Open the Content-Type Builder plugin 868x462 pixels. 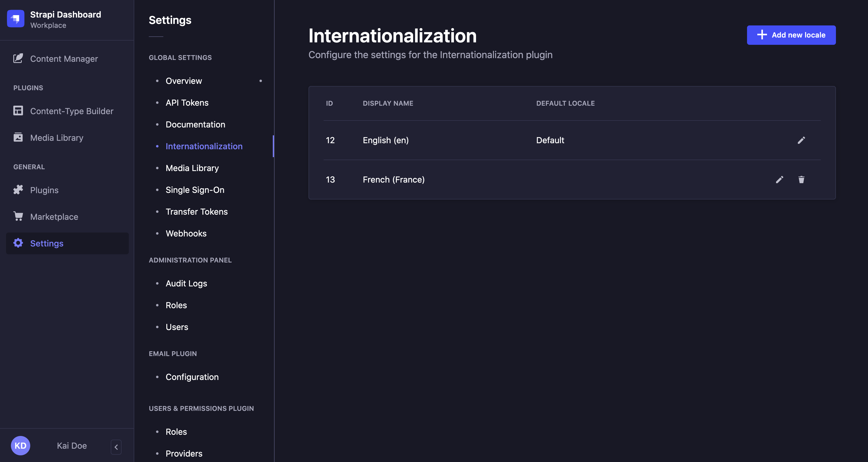pos(71,111)
